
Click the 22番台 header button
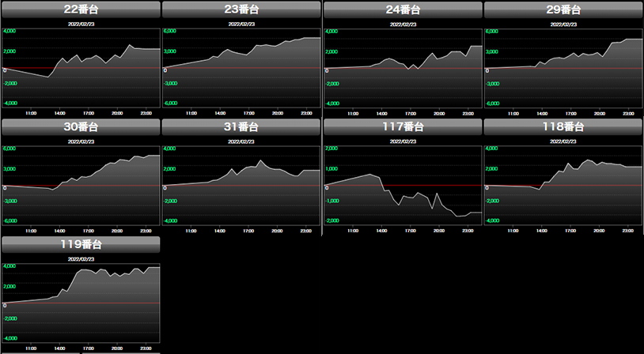point(81,9)
